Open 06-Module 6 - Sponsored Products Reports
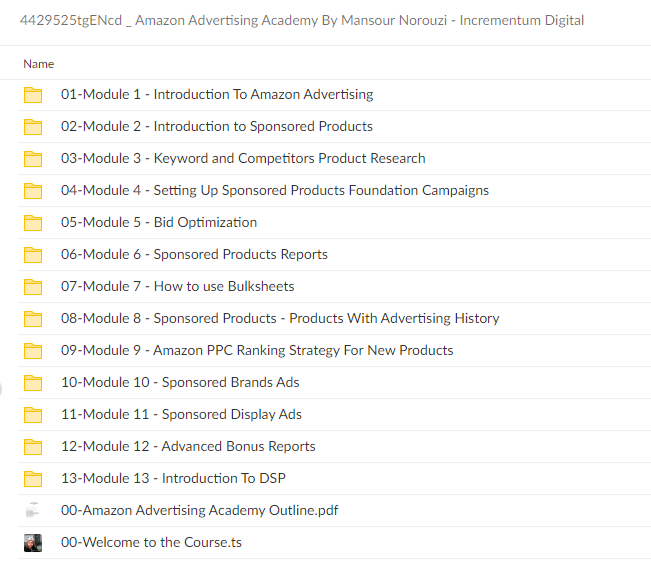Image resolution: width=651 pixels, height=572 pixels. pos(194,254)
